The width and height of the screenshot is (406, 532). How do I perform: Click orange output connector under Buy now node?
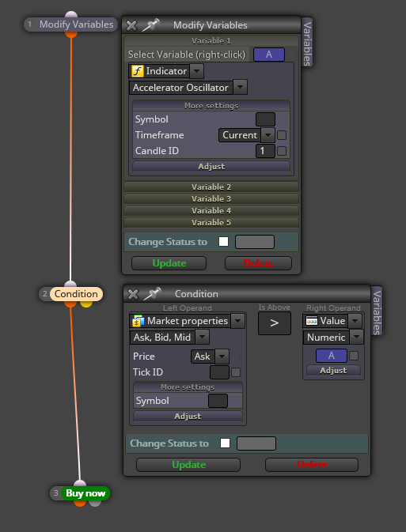pos(80,503)
